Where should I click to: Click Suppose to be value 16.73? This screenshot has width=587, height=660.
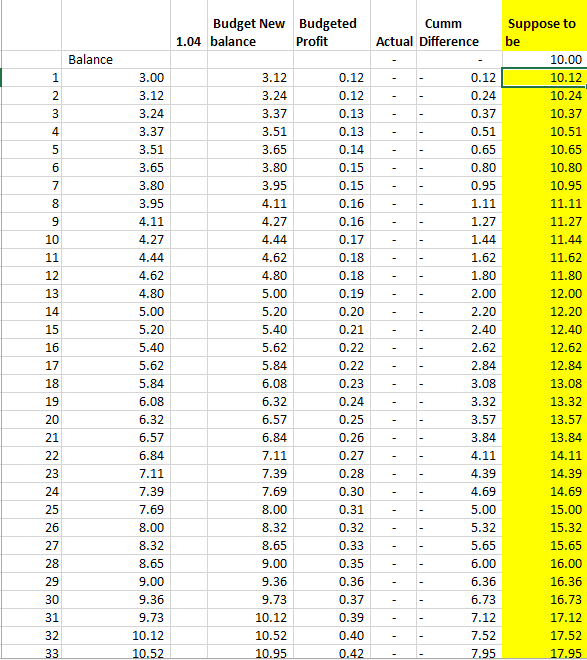coord(545,600)
